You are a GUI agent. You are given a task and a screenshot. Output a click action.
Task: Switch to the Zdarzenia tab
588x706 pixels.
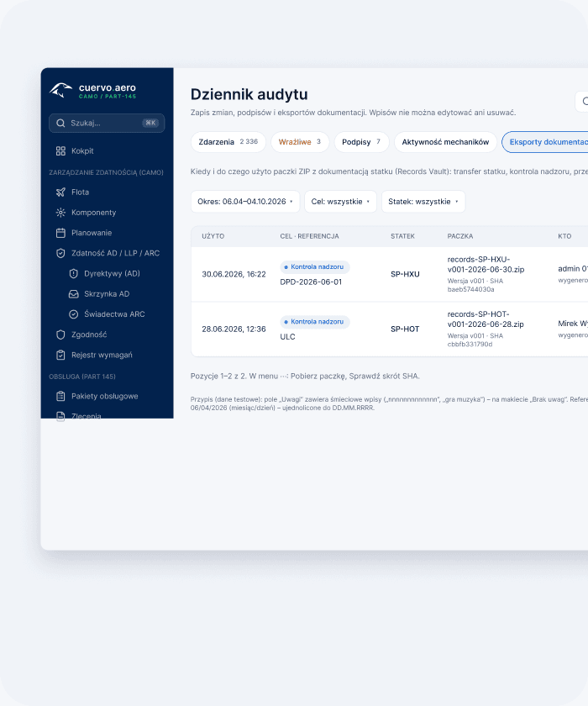point(228,142)
